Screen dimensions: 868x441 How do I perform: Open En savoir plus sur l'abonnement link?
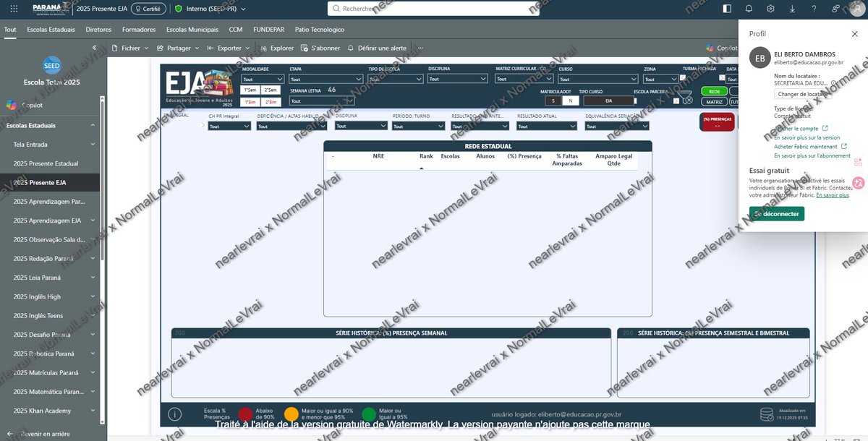tap(812, 155)
